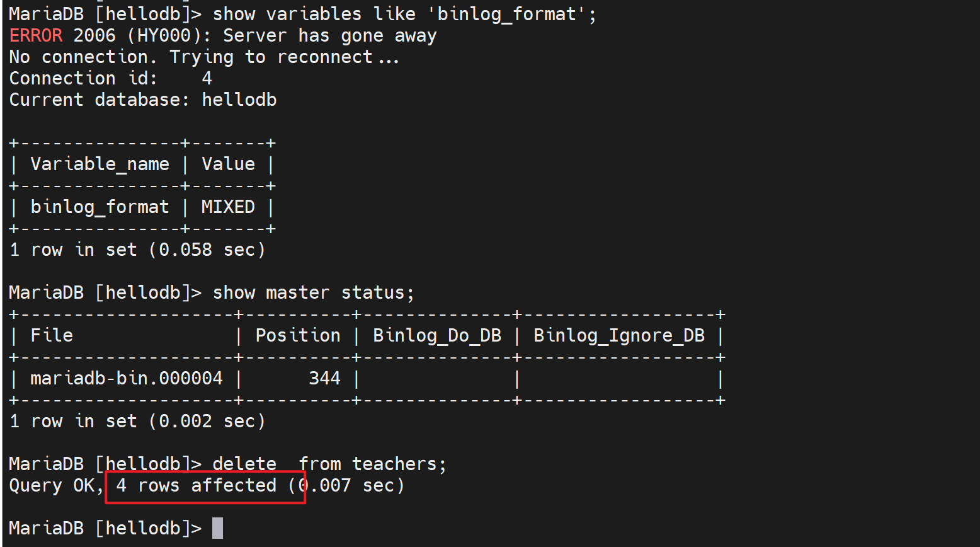This screenshot has height=547, width=980.
Task: Click the binlog_format cell in the results table
Action: [x=100, y=207]
